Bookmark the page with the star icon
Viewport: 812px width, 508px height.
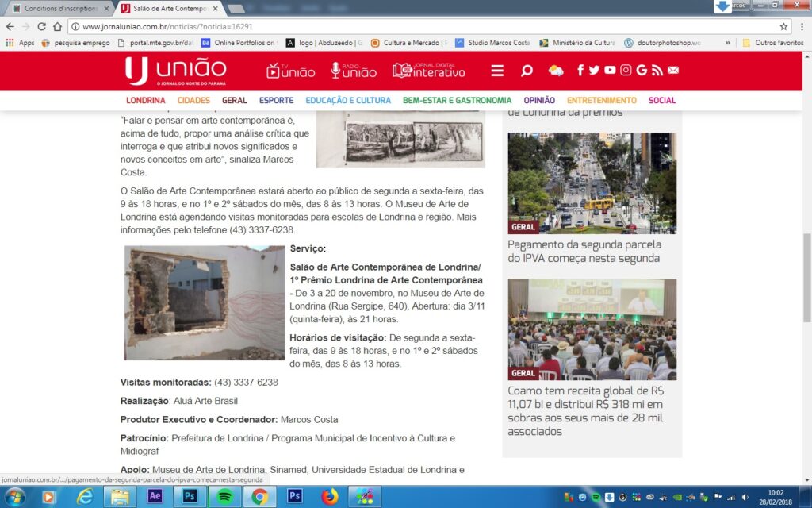coord(784,26)
